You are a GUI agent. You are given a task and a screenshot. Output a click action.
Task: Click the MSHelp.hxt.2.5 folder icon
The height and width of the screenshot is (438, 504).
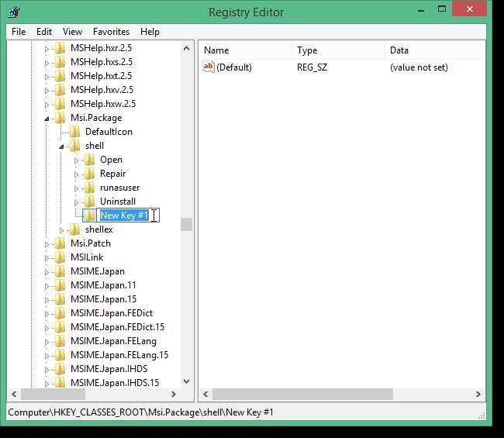(60, 76)
